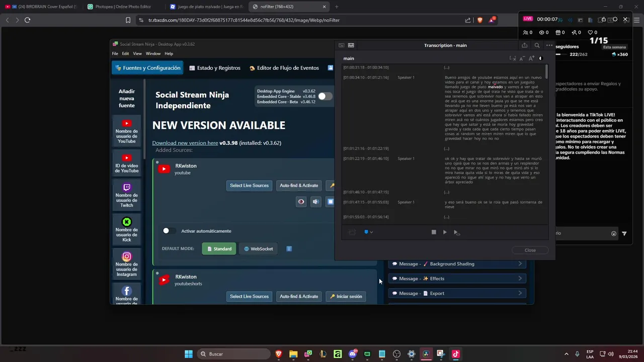Add 'ID de video de YouTube' source
Viewport: 644px width, 362px height.
(127, 163)
